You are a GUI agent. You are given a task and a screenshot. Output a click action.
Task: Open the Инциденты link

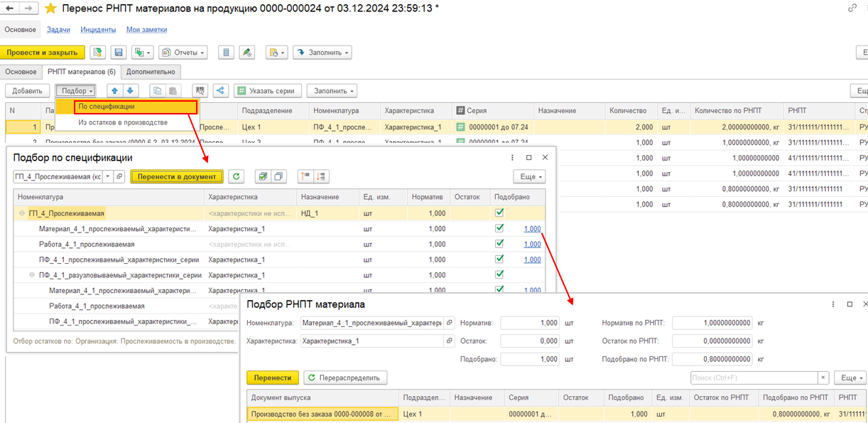98,30
